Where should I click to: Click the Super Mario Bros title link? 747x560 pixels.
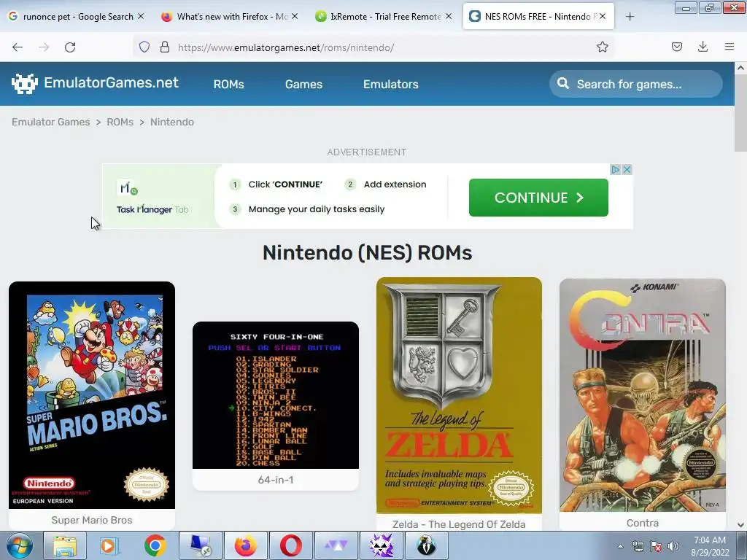[x=92, y=520]
